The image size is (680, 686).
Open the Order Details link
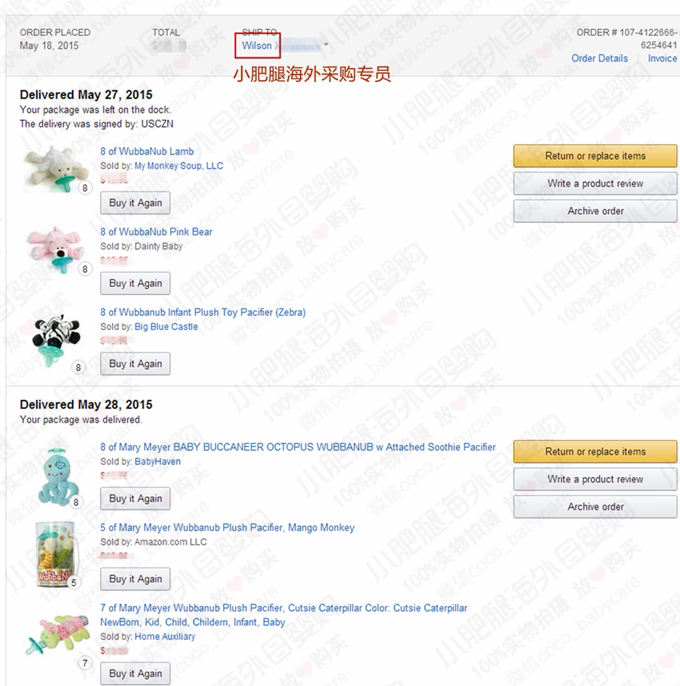600,59
